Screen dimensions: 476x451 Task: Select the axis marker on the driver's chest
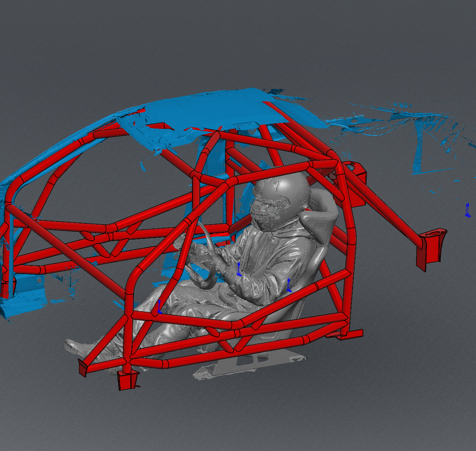pos(239,269)
